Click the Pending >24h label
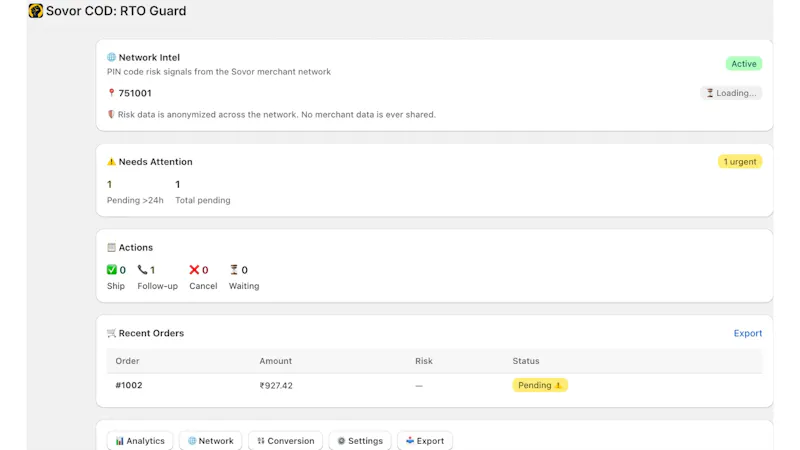 tap(135, 200)
